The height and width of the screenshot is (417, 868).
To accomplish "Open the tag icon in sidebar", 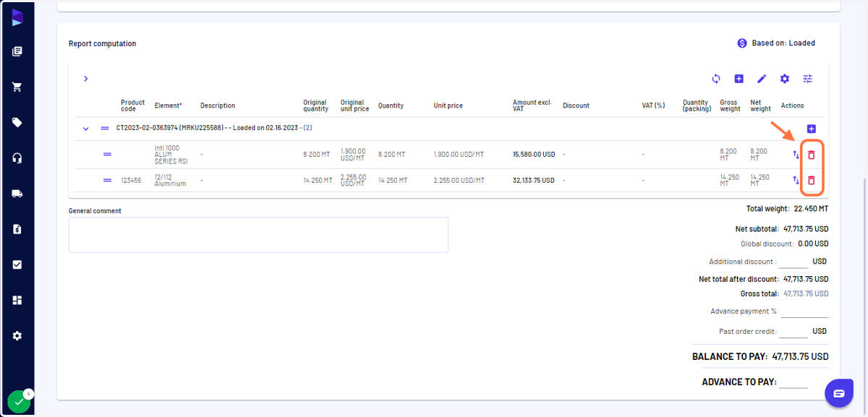I will point(17,122).
